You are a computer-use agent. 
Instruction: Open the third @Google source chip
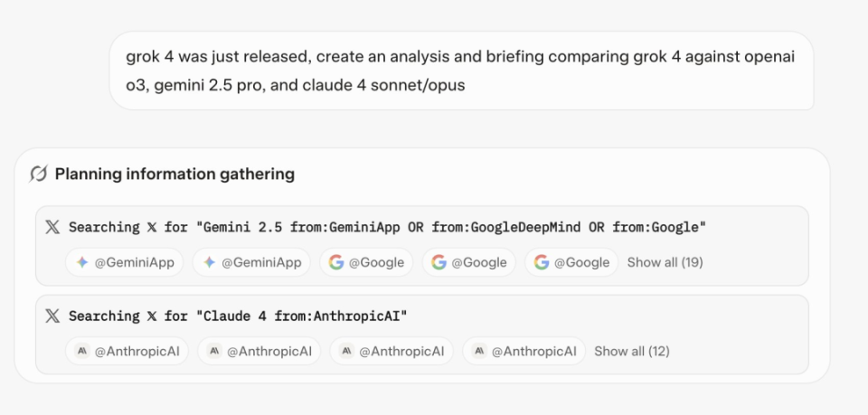click(x=571, y=262)
